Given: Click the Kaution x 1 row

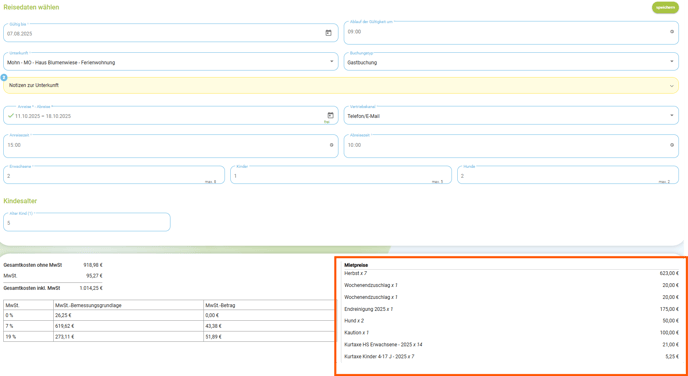Looking at the screenshot, I should [512, 333].
